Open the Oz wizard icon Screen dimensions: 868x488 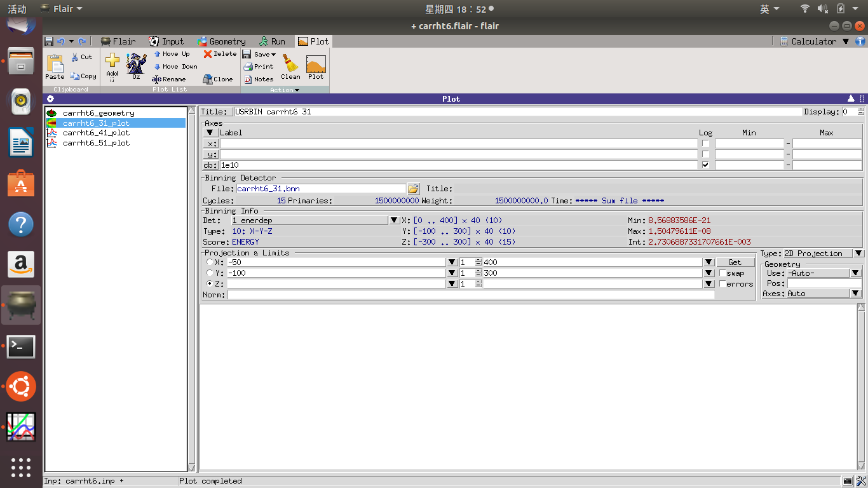[136, 66]
